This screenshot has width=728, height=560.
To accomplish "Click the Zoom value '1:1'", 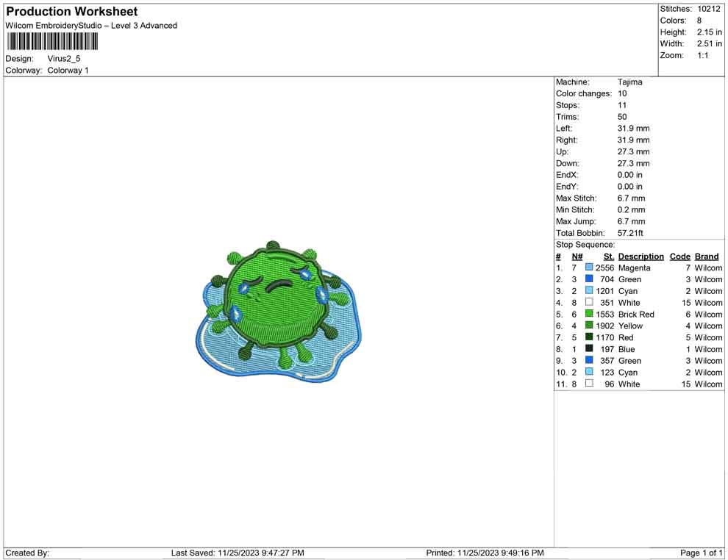I will click(702, 55).
